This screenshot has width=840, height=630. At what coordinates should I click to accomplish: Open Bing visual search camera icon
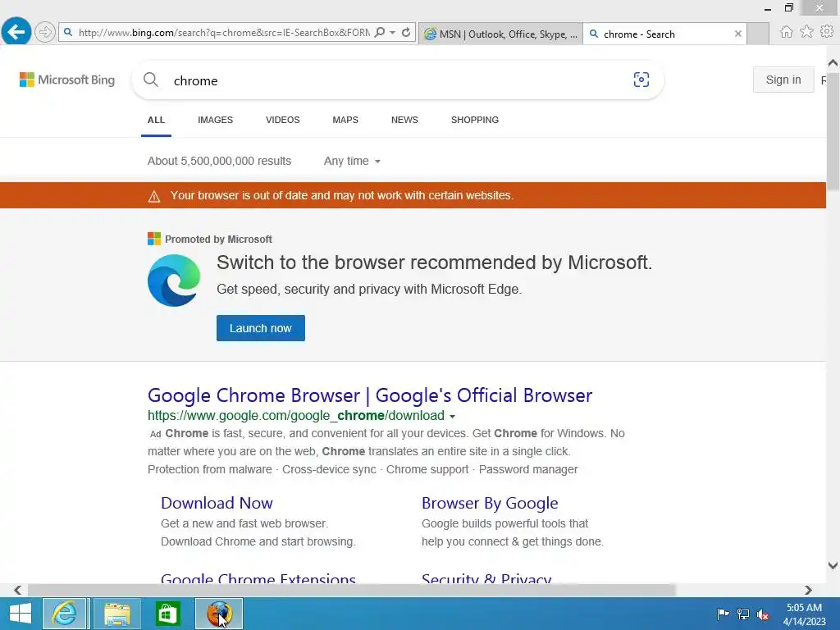(641, 80)
